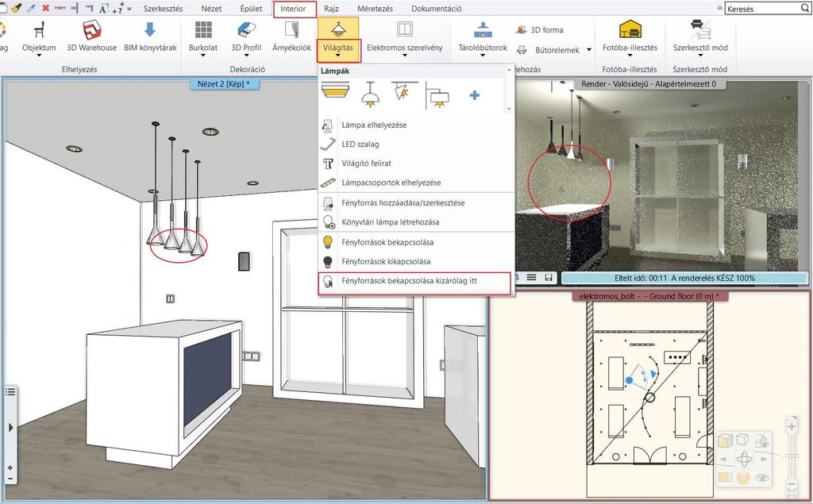Viewport: 813px width, 504px height.
Task: Open the Árnyékolók curtain tool
Action: point(292,30)
